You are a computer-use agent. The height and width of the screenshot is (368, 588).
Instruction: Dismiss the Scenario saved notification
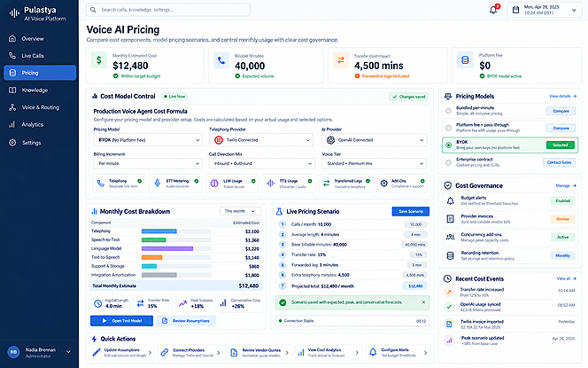point(423,302)
